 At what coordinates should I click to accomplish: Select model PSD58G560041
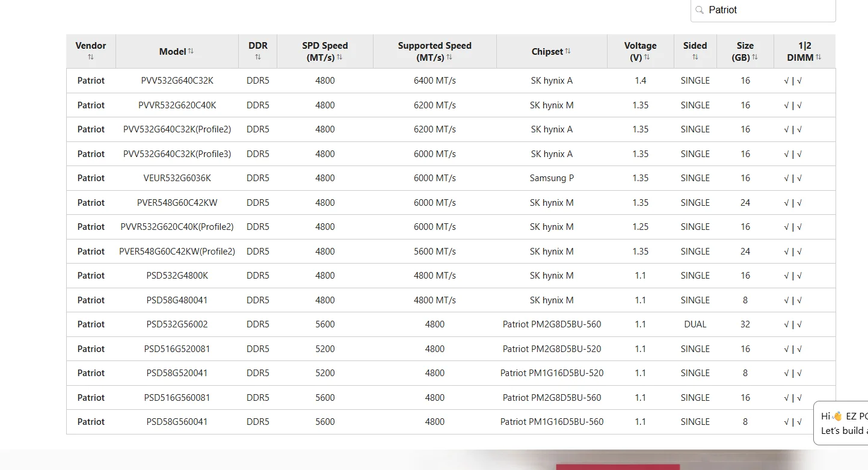[x=177, y=422]
